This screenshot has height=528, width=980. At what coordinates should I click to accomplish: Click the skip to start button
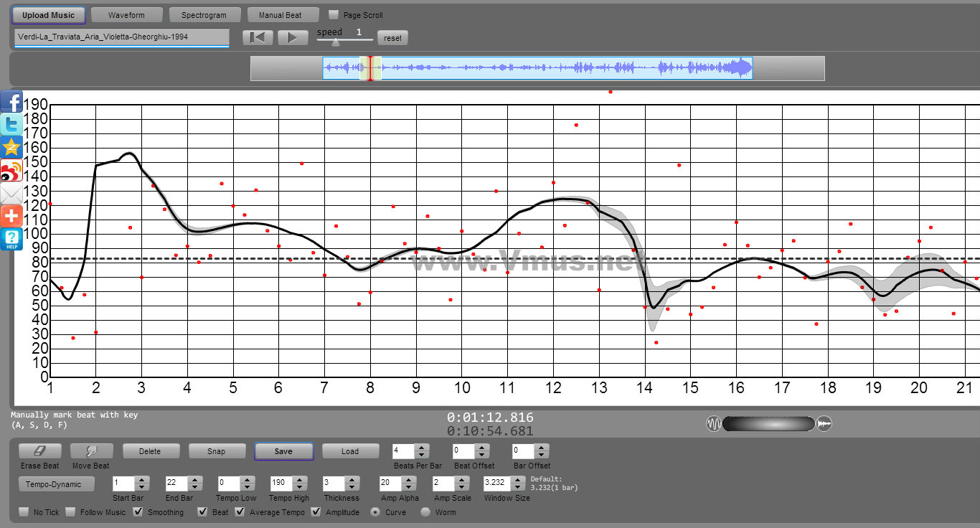pyautogui.click(x=258, y=38)
